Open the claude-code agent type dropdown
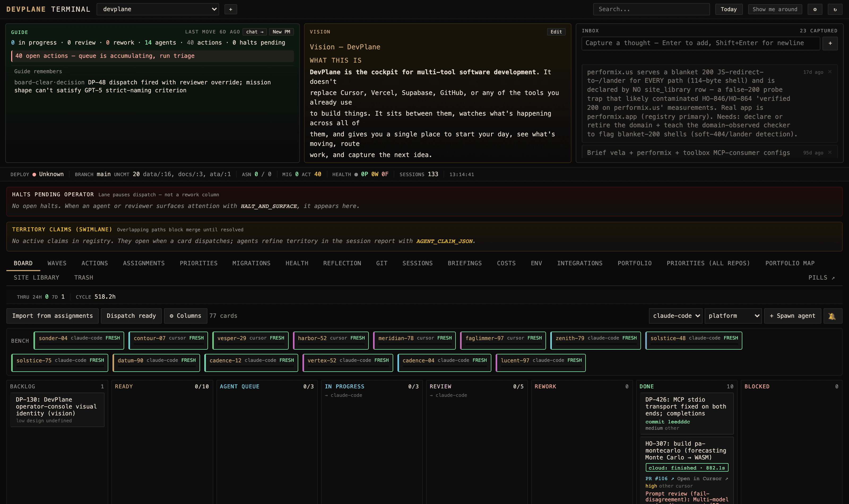The width and height of the screenshot is (849, 504). click(675, 316)
